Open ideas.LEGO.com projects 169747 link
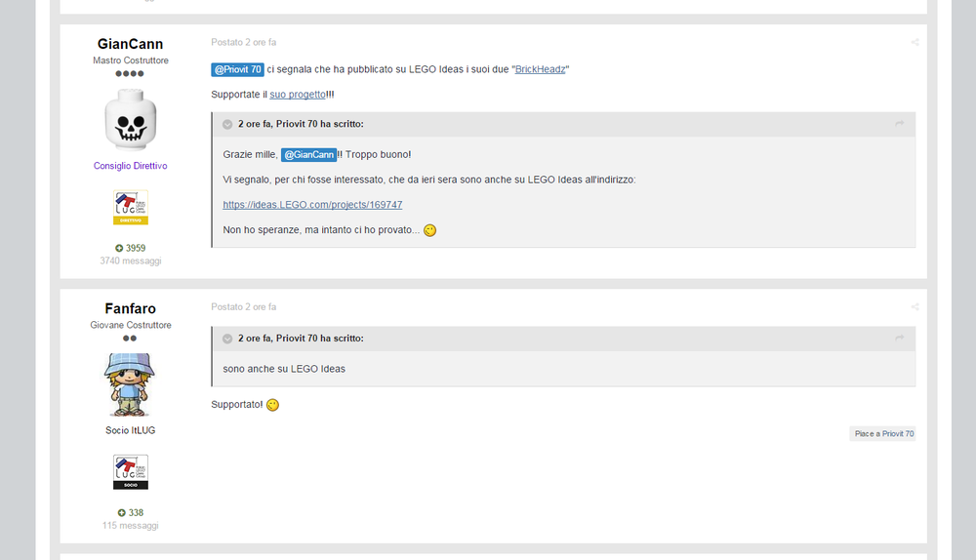 pyautogui.click(x=312, y=205)
